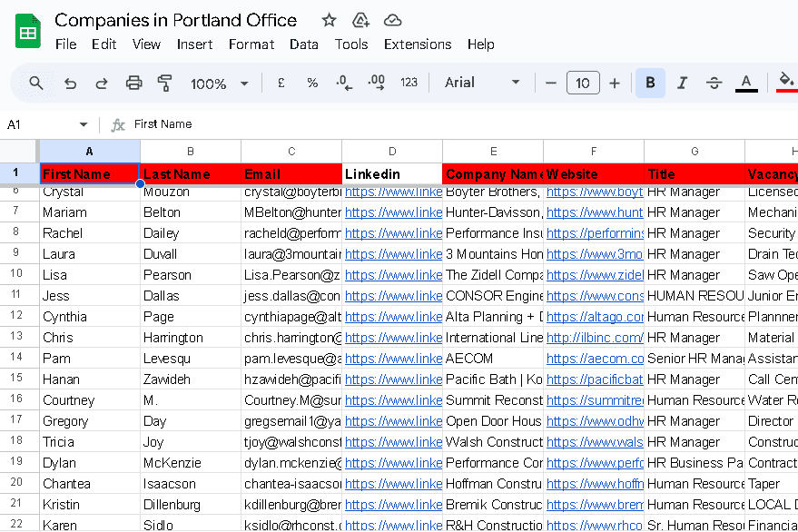
Task: Open the Format menu
Action: coord(251,44)
